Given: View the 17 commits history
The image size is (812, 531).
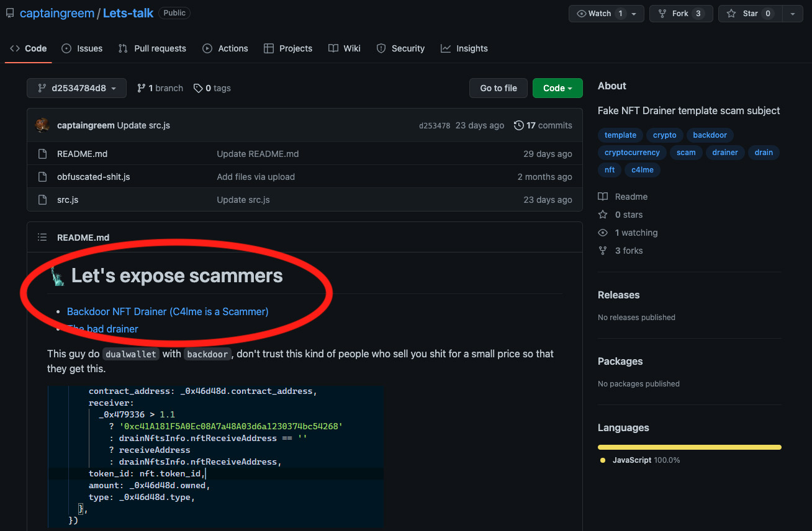Looking at the screenshot, I should coord(543,125).
